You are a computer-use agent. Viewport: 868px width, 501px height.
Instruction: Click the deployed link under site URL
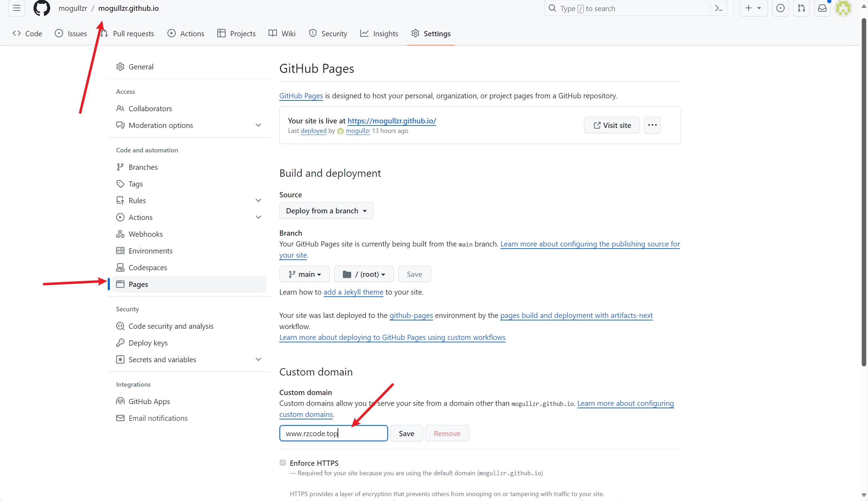tap(314, 131)
